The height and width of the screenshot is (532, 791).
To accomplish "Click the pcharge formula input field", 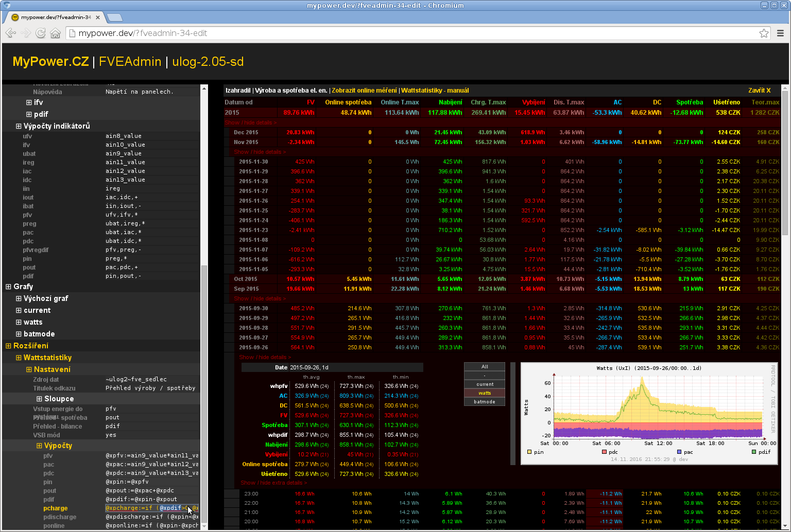I will (x=151, y=508).
